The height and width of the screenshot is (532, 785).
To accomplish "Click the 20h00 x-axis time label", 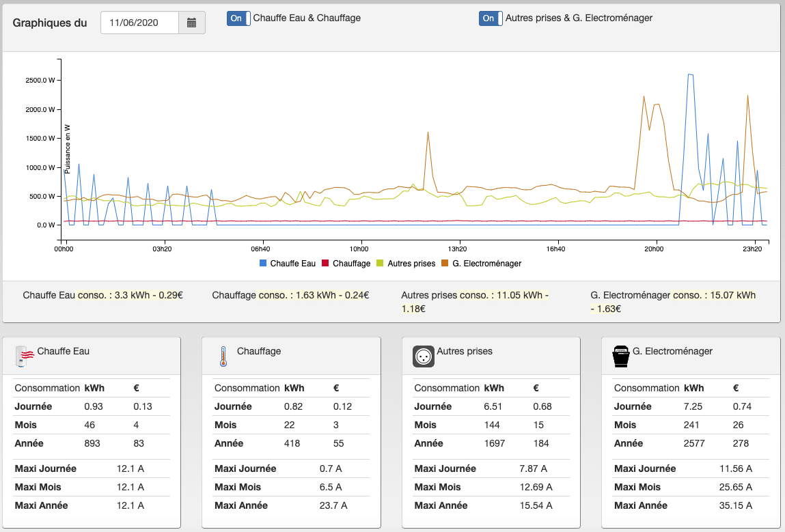I will coord(654,249).
